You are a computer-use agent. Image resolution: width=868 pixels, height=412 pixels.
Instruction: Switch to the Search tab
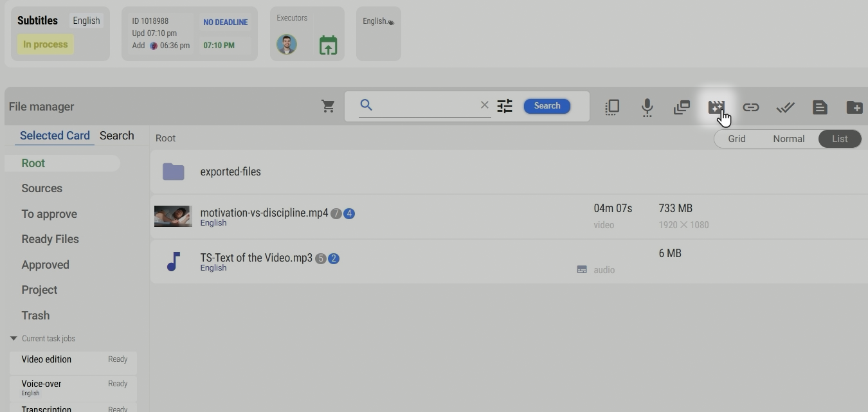(116, 136)
